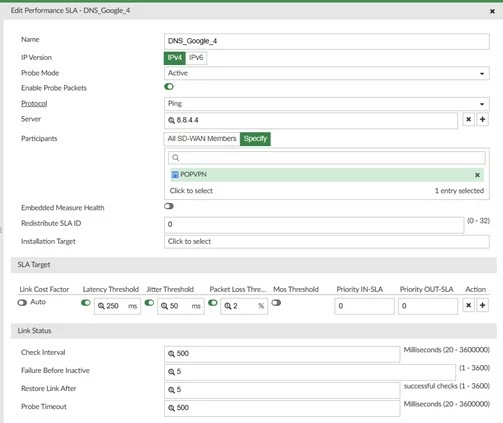Viewport: 503px width, 423px height.
Task: Open the Probe Mode dropdown
Action: point(326,73)
